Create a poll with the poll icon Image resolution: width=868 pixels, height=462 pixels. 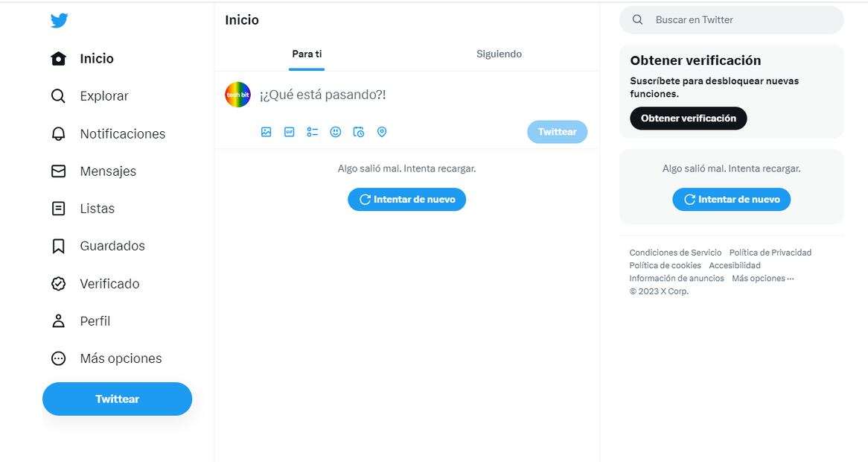click(313, 132)
